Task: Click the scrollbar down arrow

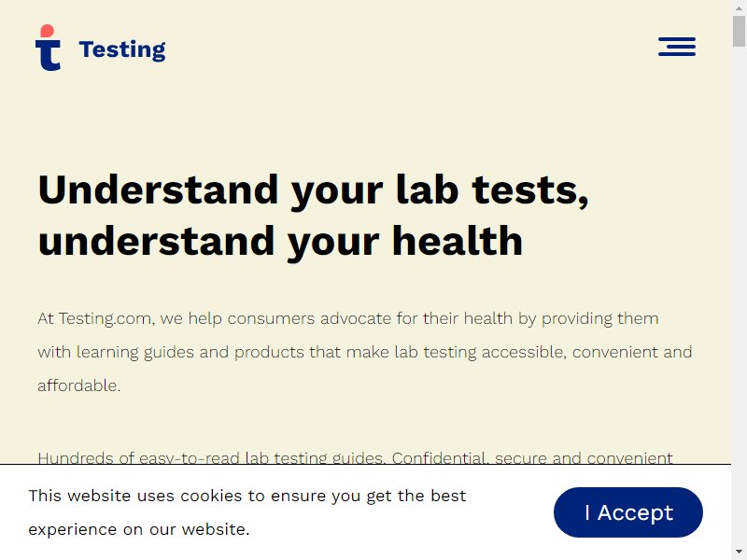Action: (739, 553)
